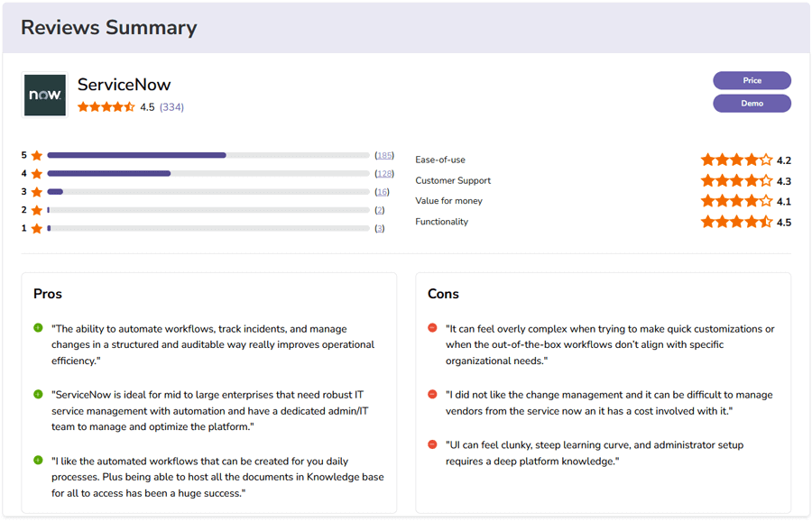
Task: Click the empty fifth star for Ease-of-use
Action: pyautogui.click(x=767, y=160)
